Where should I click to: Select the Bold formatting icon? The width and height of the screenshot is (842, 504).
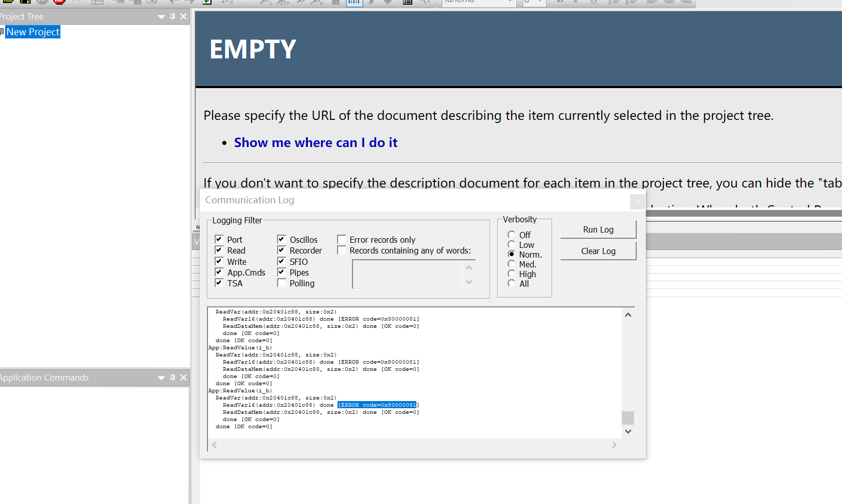pyautogui.click(x=561, y=3)
